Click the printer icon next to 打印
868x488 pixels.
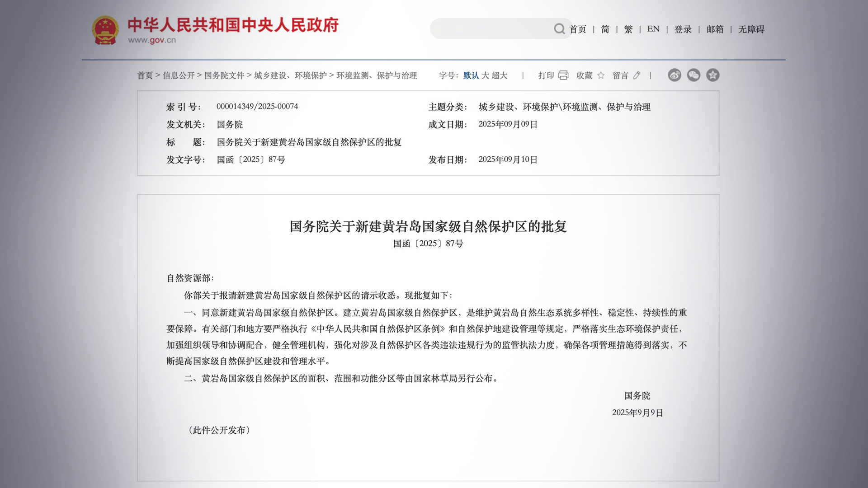[563, 75]
